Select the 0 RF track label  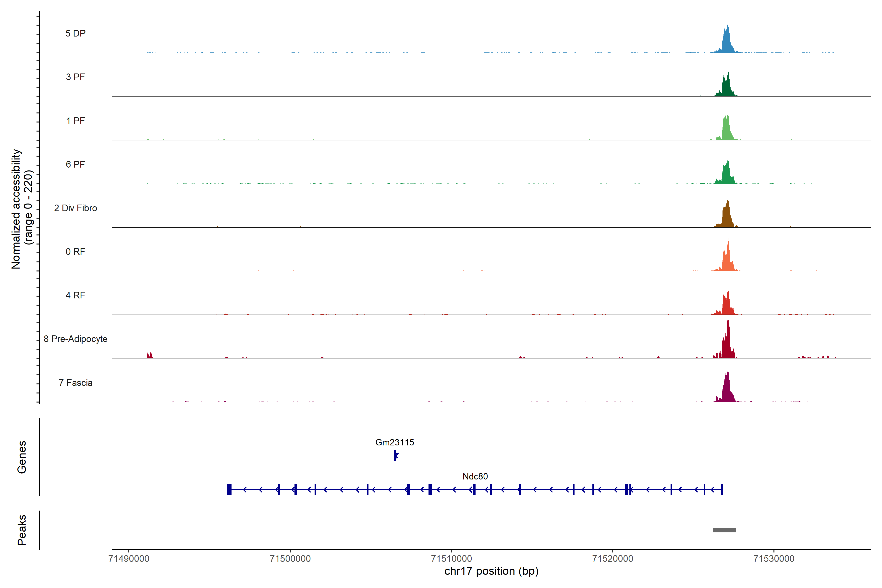pos(75,252)
